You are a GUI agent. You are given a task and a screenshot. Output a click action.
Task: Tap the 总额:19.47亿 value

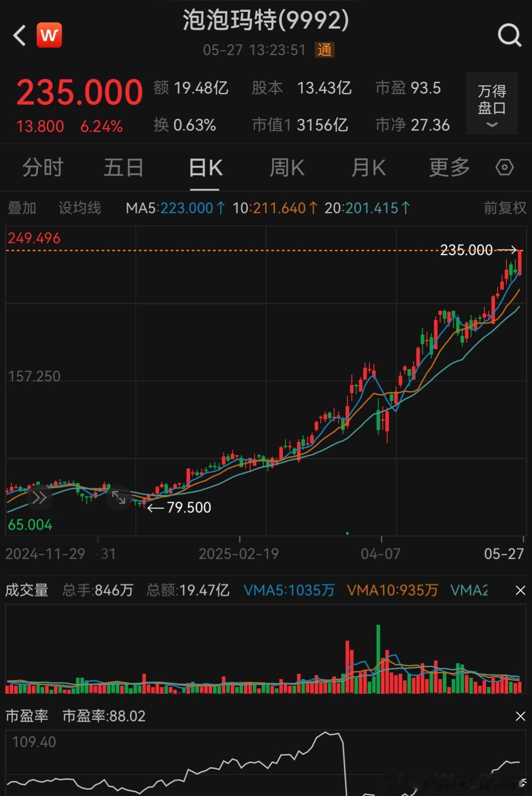(188, 590)
